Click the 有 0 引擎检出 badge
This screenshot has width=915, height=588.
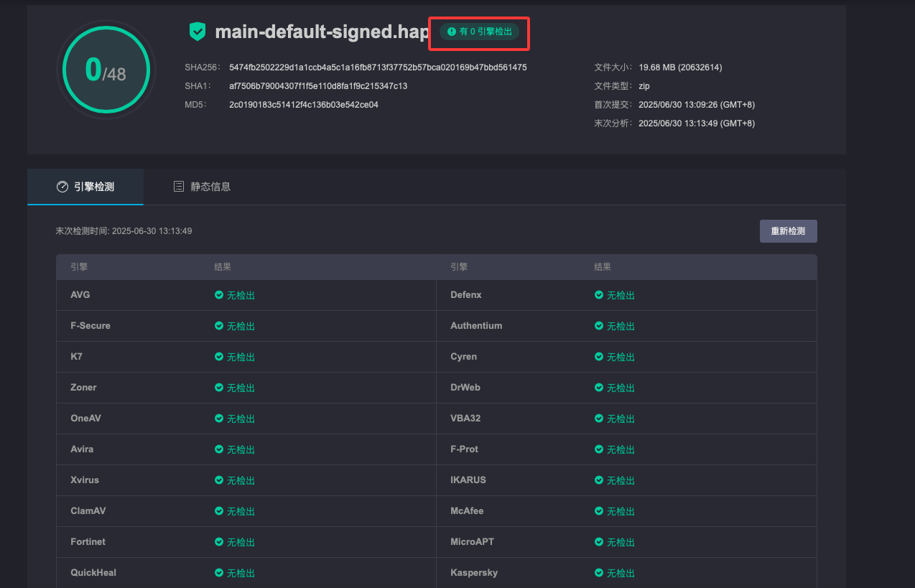[479, 32]
